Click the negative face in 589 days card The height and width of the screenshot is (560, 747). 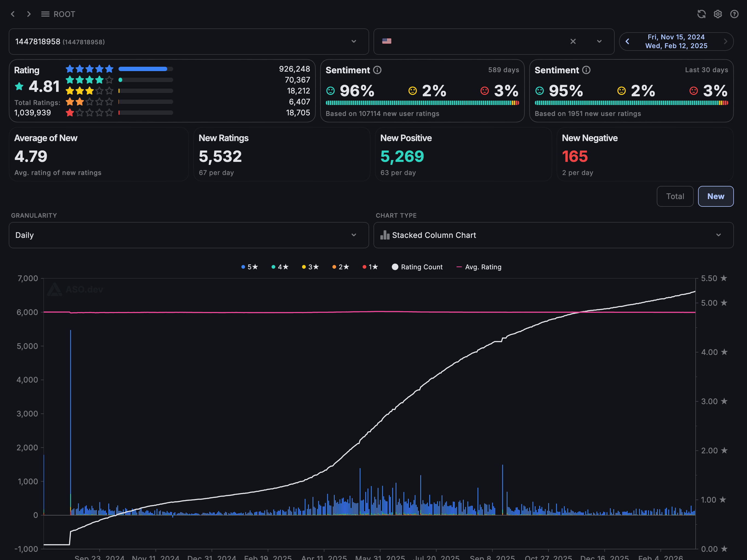(485, 91)
